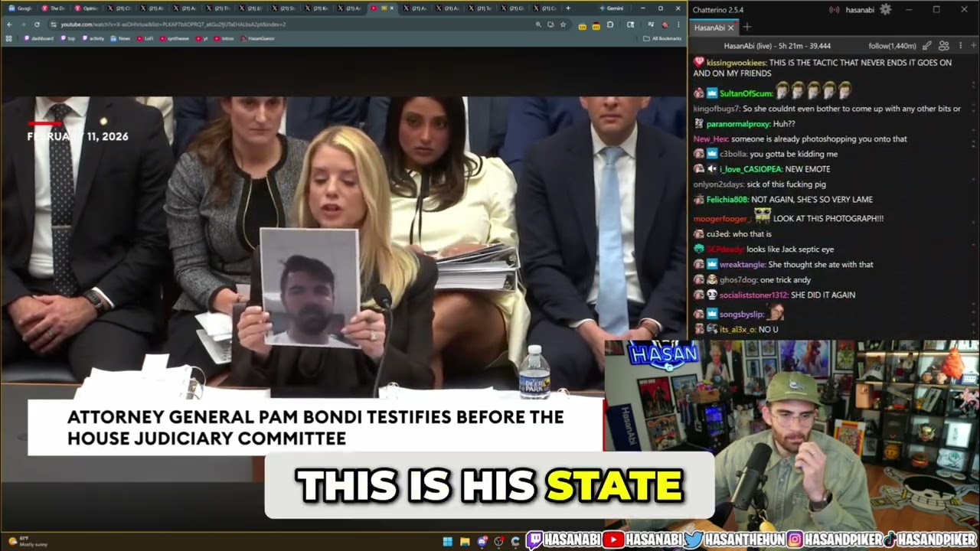The width and height of the screenshot is (980, 551).
Task: Click username songsbyslip in chat
Action: coord(741,315)
